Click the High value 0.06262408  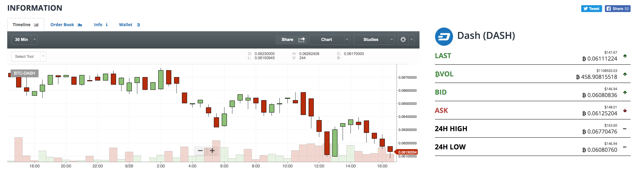pyautogui.click(x=309, y=54)
